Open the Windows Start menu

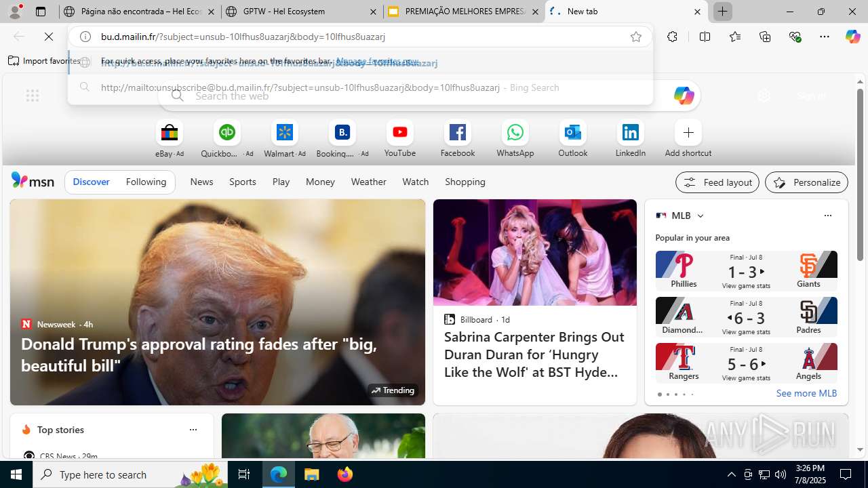pos(16,474)
